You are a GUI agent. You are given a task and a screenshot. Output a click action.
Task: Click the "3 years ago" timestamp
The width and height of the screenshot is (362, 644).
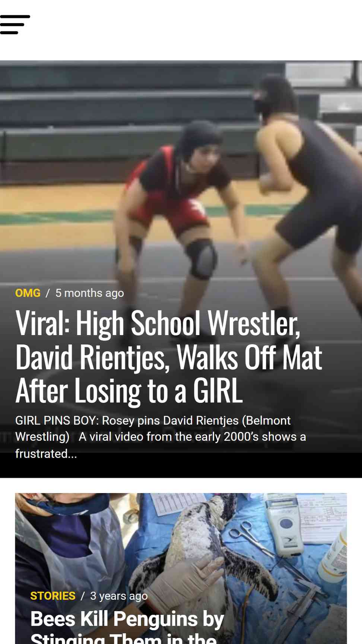point(119,596)
